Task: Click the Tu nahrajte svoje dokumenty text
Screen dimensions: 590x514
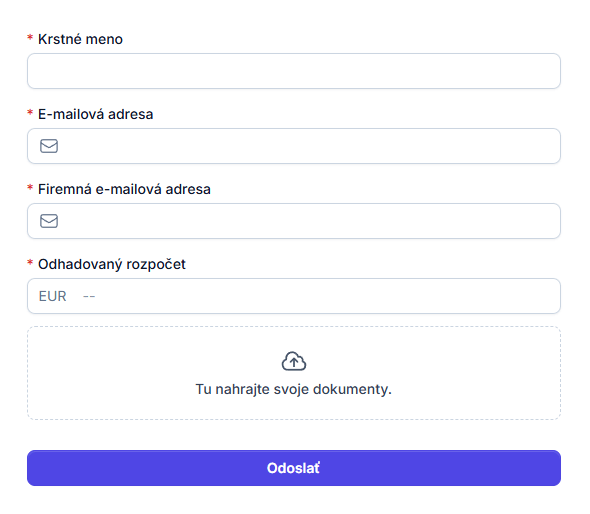Action: coord(294,389)
